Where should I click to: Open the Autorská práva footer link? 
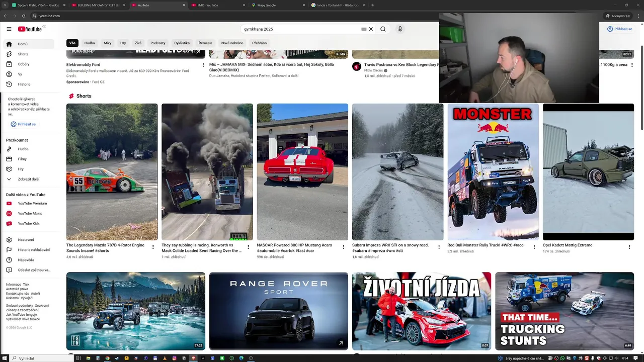[17, 289]
